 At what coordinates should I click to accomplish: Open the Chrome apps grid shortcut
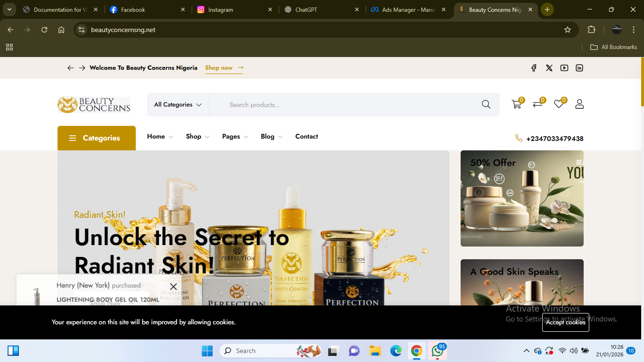tap(9, 47)
